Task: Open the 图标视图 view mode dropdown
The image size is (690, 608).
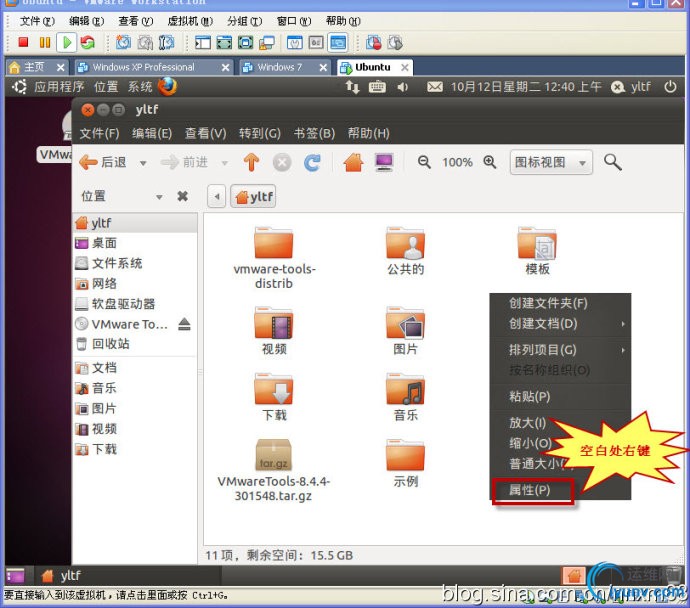Action: point(551,162)
